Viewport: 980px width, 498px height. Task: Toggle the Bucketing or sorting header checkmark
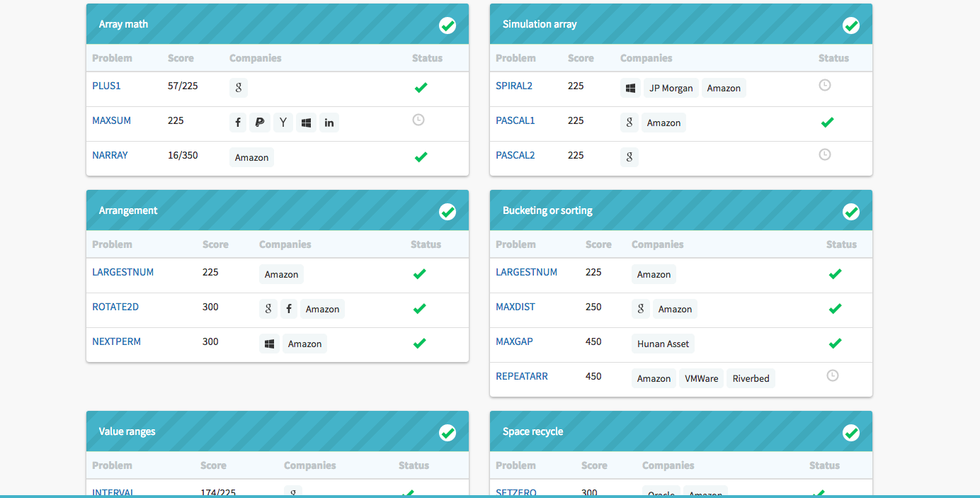coord(851,212)
